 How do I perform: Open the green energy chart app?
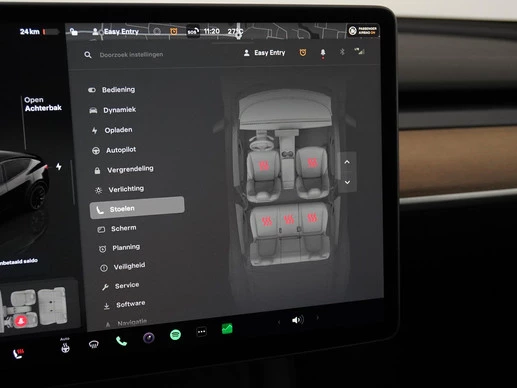[227, 329]
